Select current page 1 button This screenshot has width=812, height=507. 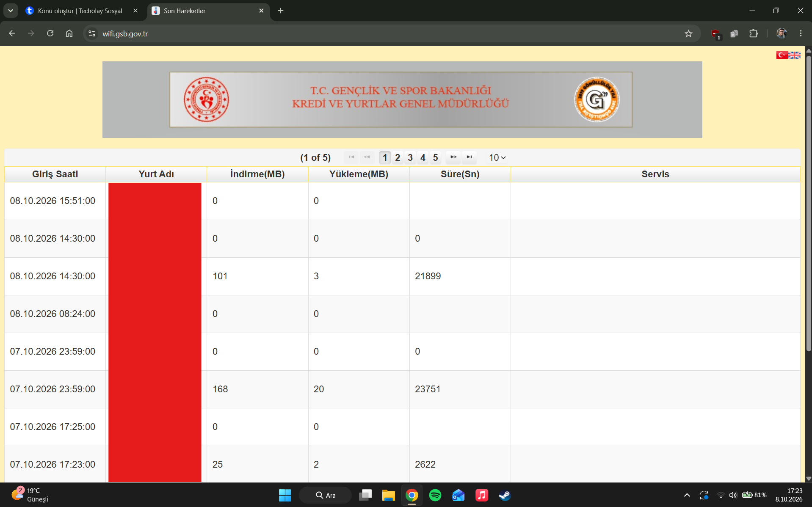click(385, 157)
